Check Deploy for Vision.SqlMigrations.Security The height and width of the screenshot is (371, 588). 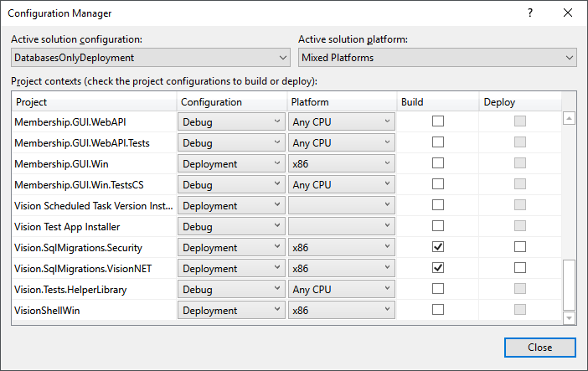pyautogui.click(x=520, y=247)
